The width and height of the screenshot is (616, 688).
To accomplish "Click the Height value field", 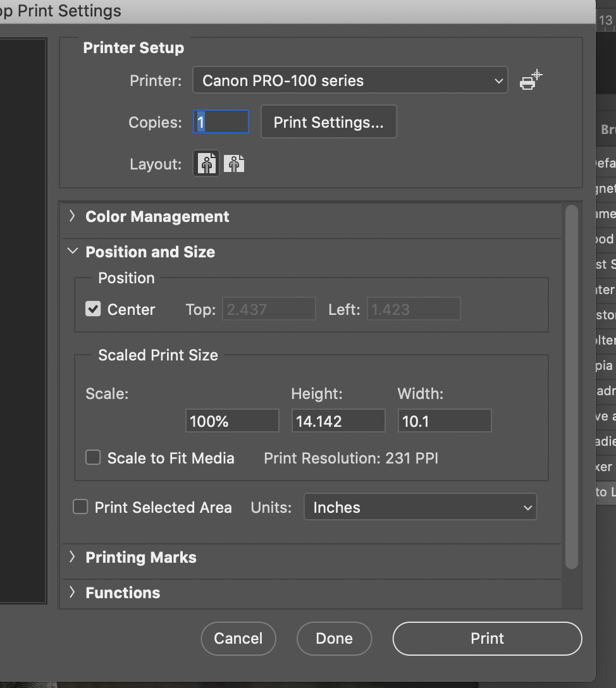I will pyautogui.click(x=338, y=421).
